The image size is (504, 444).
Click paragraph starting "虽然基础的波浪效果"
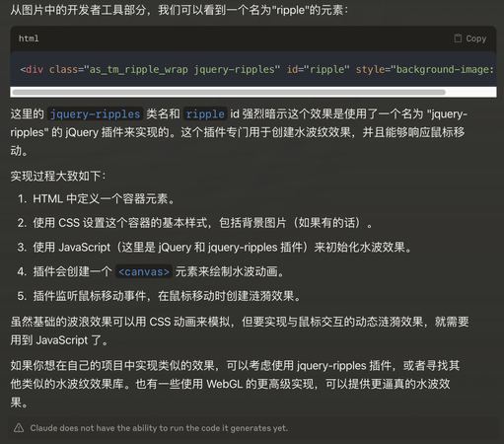(240, 331)
